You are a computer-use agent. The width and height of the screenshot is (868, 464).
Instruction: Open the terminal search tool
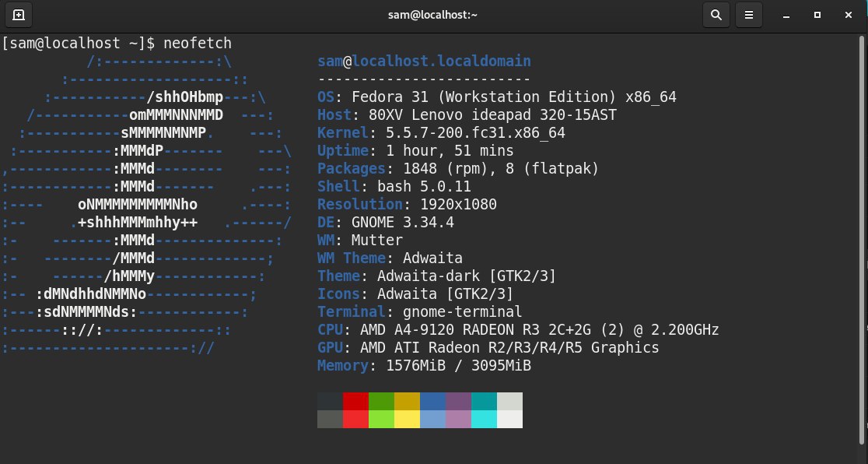point(716,15)
